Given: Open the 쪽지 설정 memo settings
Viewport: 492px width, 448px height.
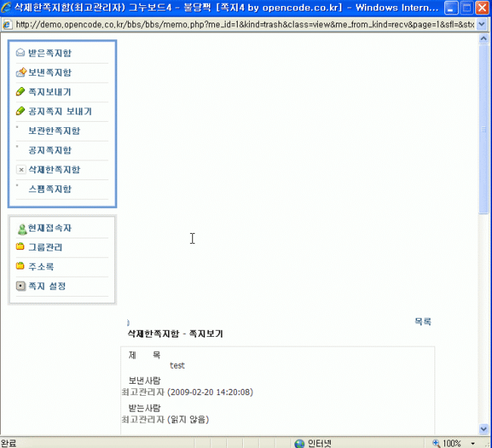Looking at the screenshot, I should point(47,286).
